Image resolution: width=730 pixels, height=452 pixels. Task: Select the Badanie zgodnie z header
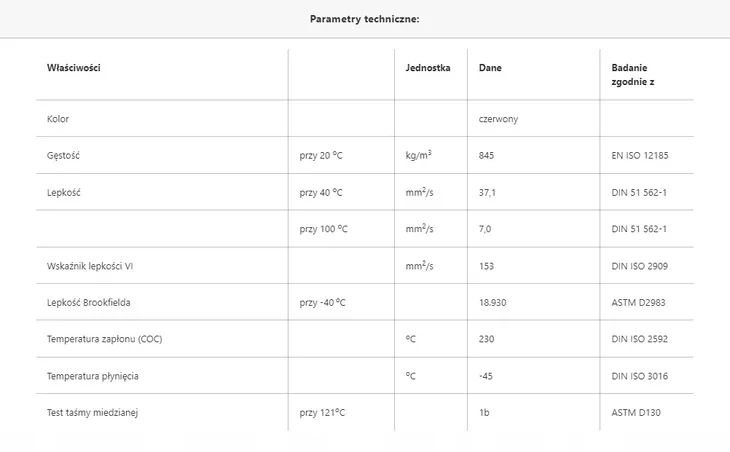633,75
